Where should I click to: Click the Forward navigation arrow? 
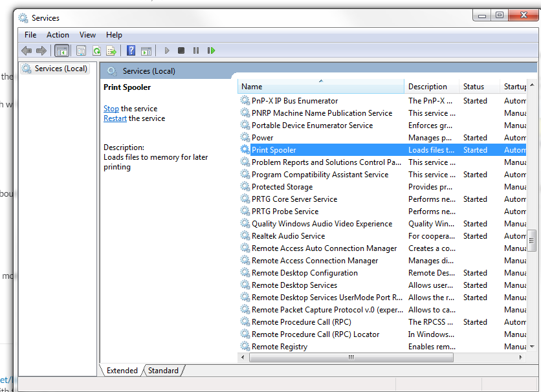click(41, 50)
